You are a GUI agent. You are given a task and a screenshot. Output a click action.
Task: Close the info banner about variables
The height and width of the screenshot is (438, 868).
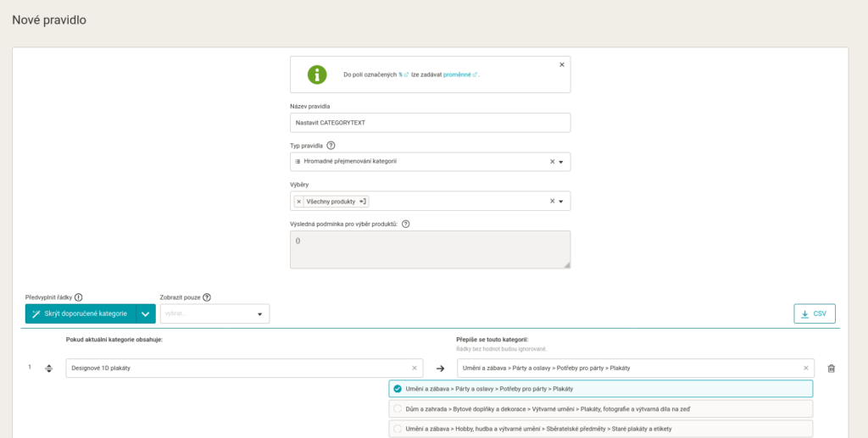click(562, 64)
